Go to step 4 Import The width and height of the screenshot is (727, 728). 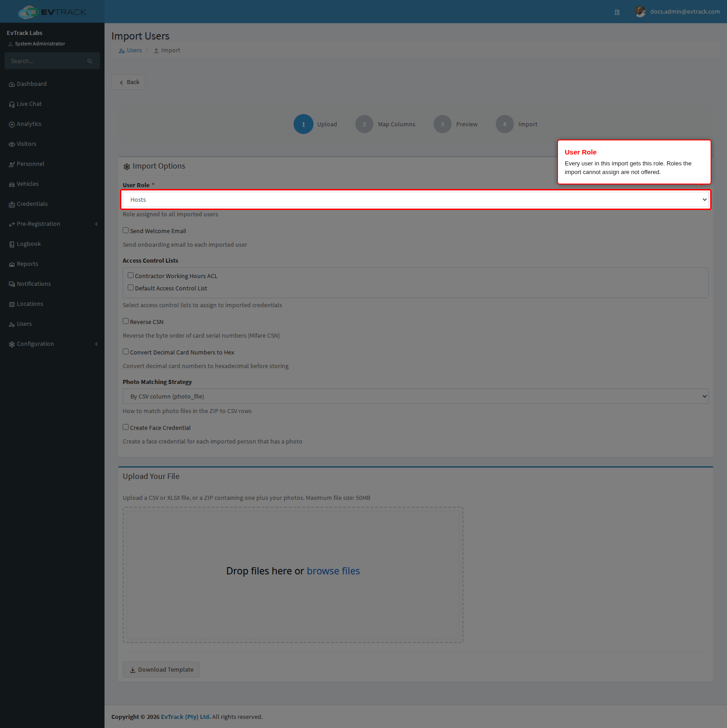(x=517, y=124)
